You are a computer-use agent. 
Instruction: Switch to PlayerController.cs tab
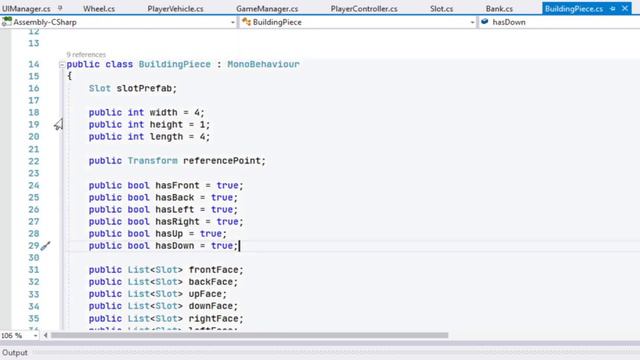click(x=364, y=9)
